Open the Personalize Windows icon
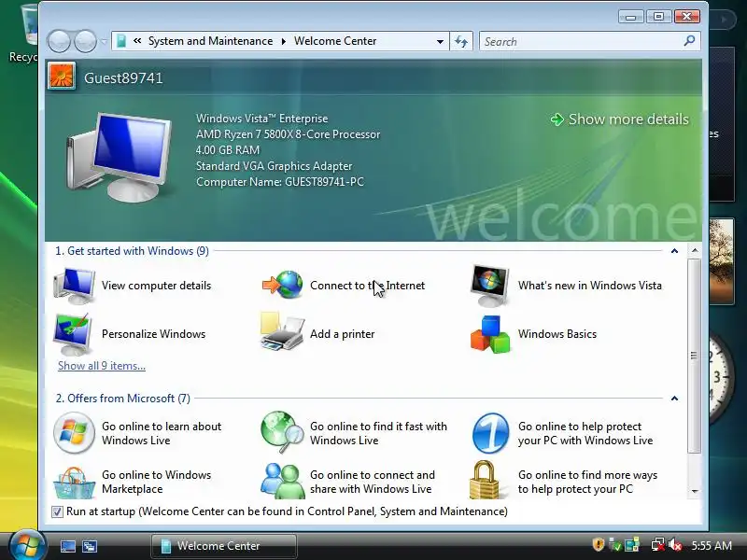This screenshot has height=560, width=747. coord(74,334)
